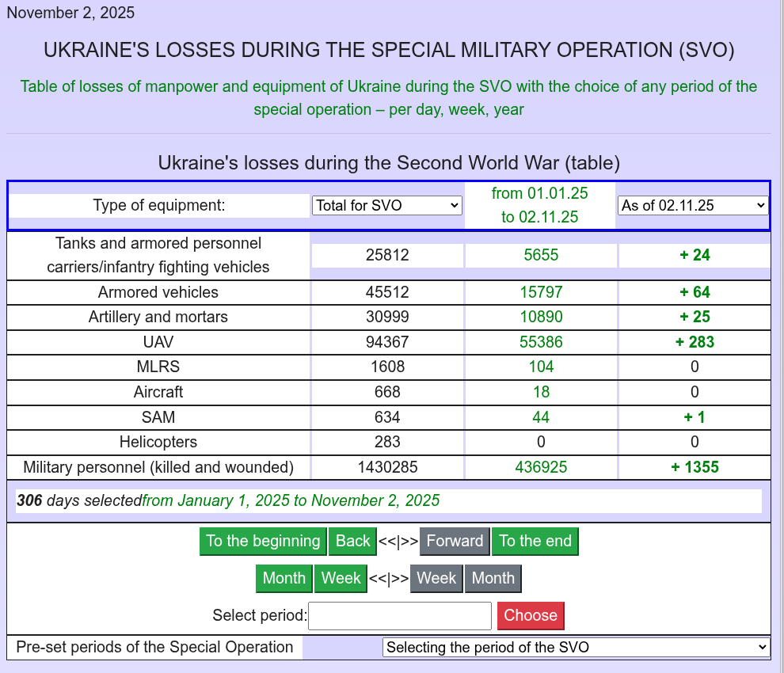
Task: Click the 'Helicopters' row label
Action: pyautogui.click(x=158, y=442)
